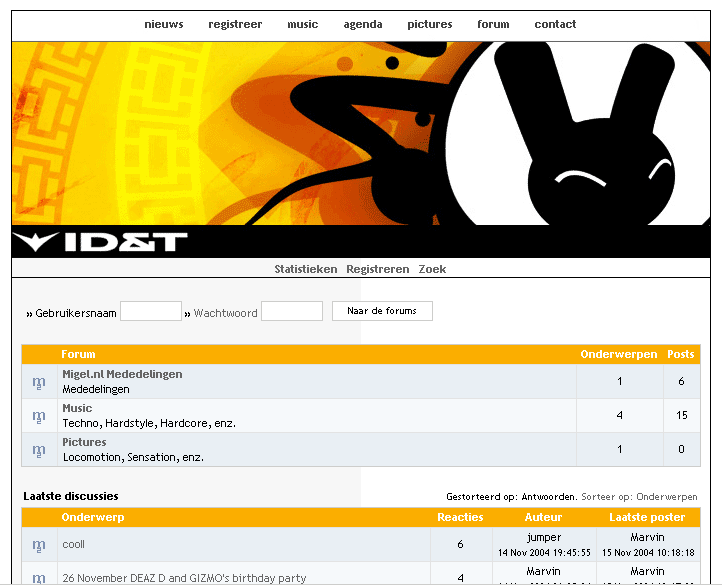This screenshot has height=585, width=722.
Task: Sort discussions by Onderwerpen
Action: [x=640, y=497]
